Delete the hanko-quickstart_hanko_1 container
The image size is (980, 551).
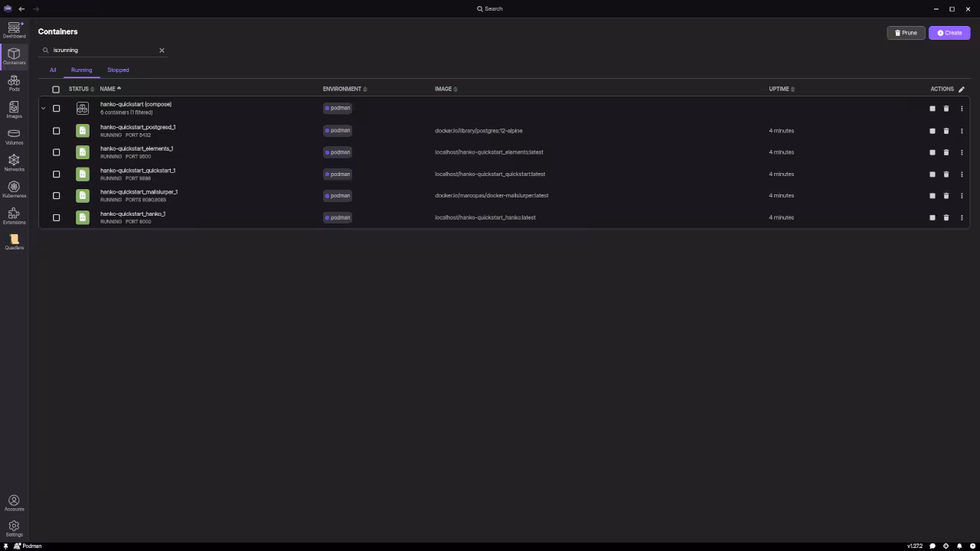click(946, 217)
